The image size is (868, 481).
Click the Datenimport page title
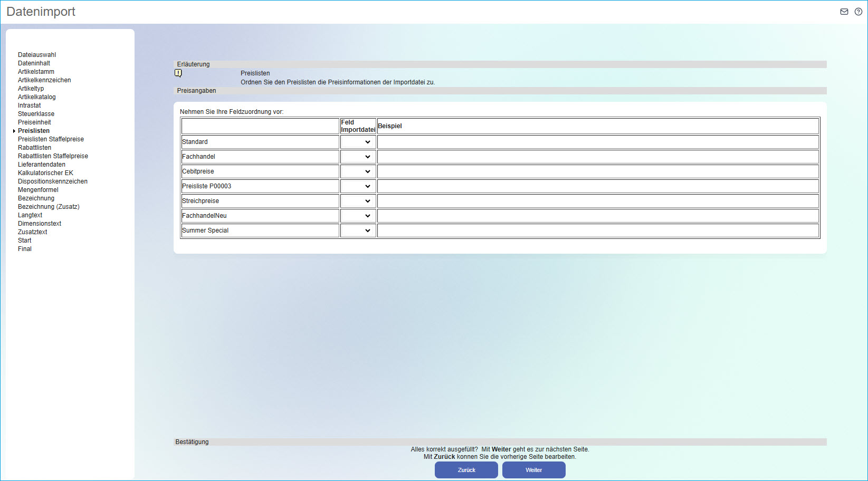(x=41, y=12)
